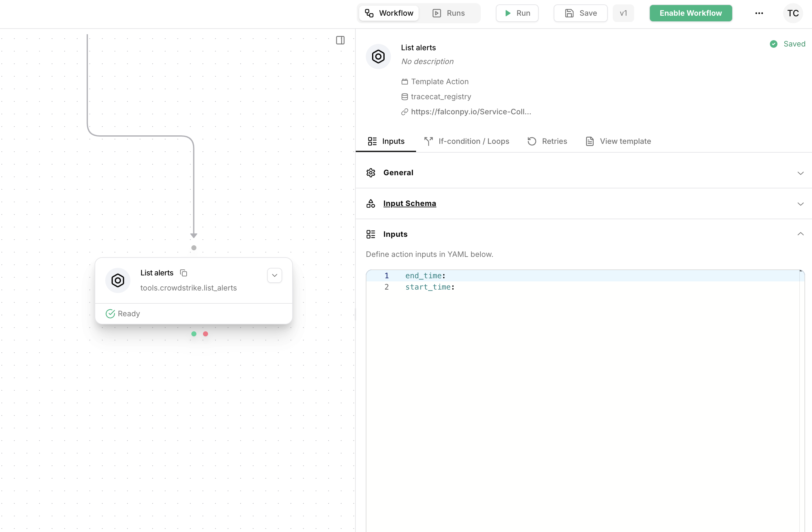The image size is (812, 532).
Task: Click the CrowdStrike icon in the panel header
Action: 378,57
